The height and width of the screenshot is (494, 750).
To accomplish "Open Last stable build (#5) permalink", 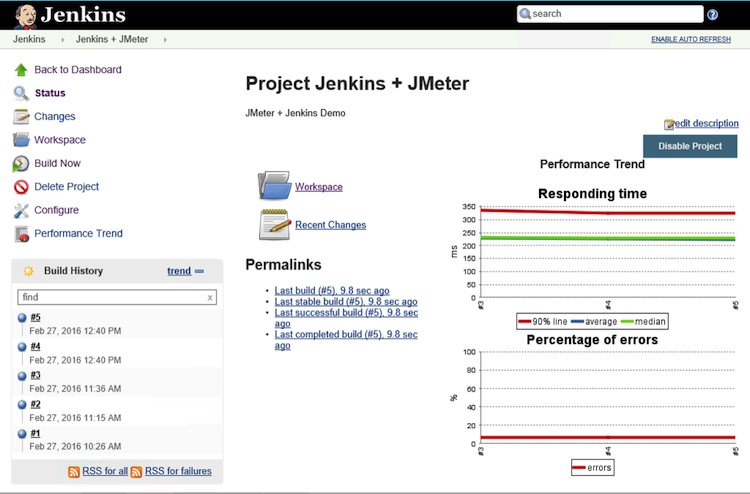I will [x=346, y=302].
